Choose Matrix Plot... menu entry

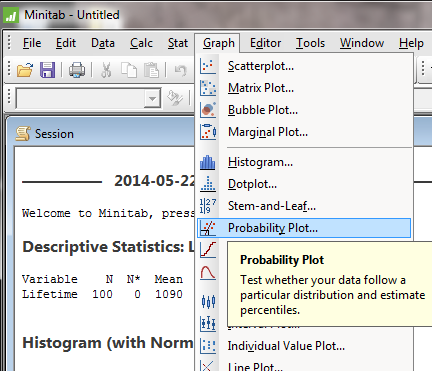tap(304, 88)
